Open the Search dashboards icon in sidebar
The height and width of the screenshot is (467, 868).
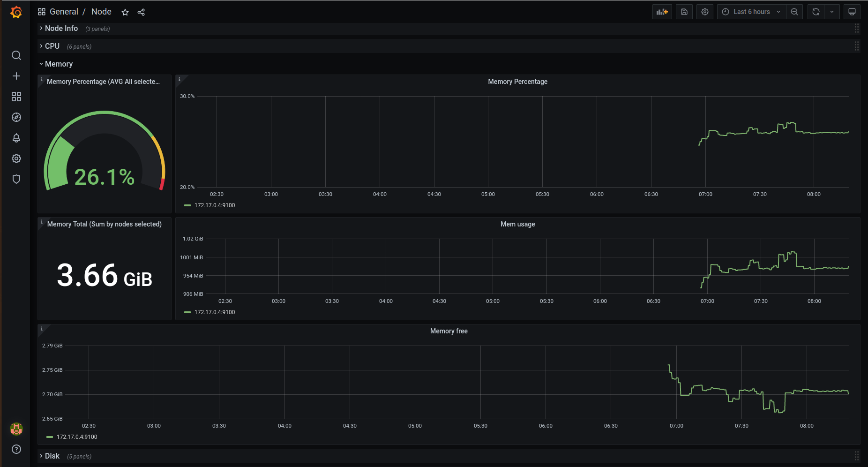tap(16, 55)
